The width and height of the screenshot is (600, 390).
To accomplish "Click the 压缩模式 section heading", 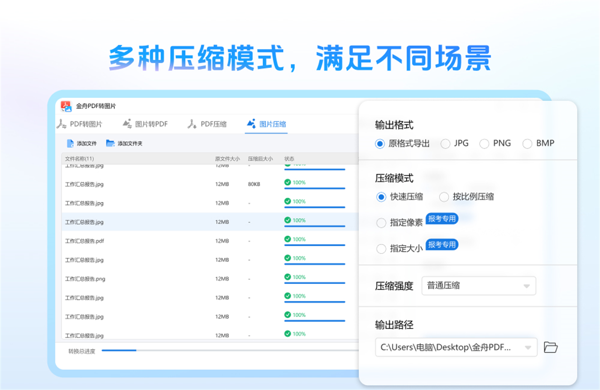I will coord(394,178).
